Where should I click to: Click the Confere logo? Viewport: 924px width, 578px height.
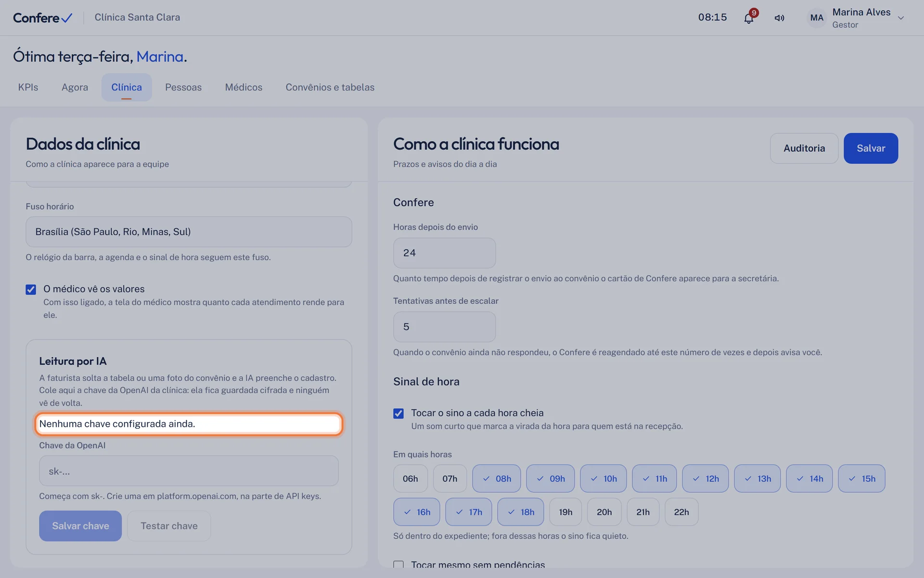42,18
